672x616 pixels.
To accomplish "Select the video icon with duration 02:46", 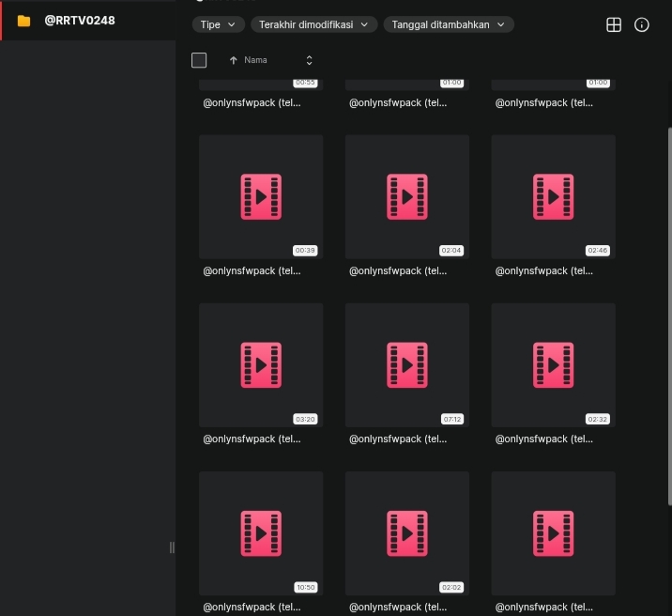I will (554, 197).
